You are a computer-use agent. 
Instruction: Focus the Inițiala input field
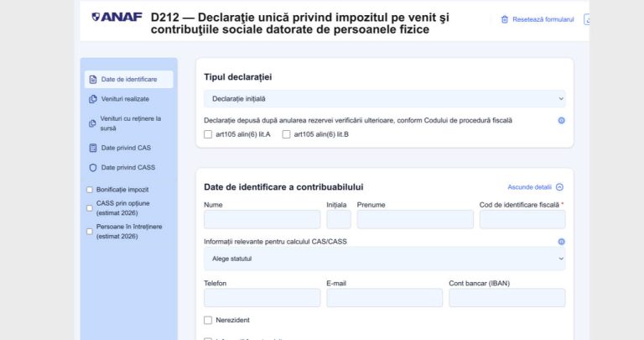(x=339, y=220)
